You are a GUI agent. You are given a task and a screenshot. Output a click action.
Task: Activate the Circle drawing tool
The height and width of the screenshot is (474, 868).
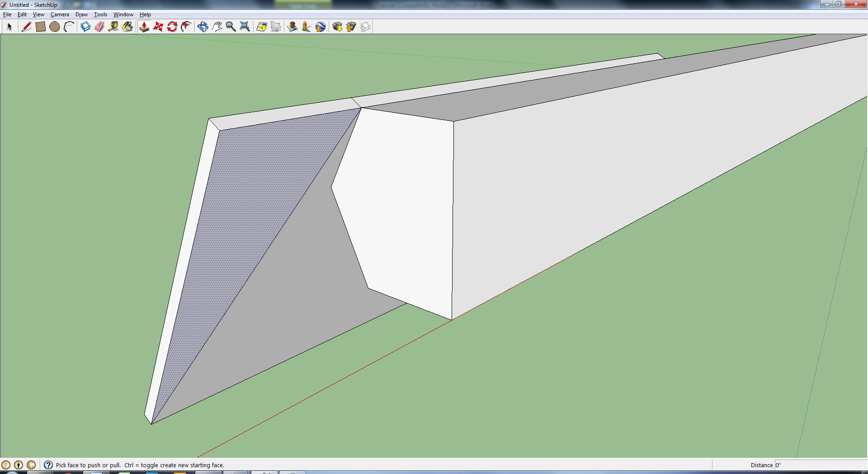coord(55,27)
